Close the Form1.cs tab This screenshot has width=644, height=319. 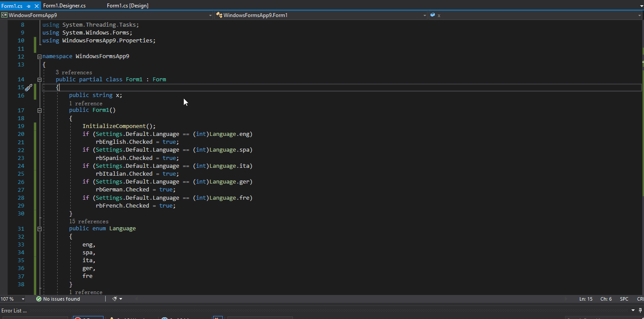(36, 6)
